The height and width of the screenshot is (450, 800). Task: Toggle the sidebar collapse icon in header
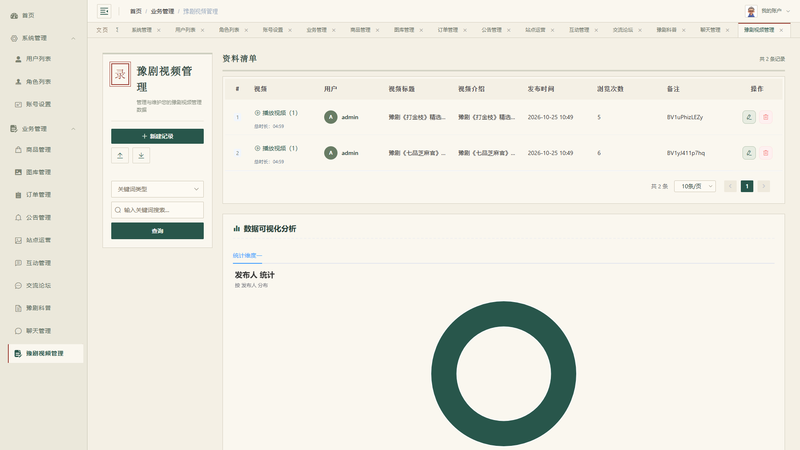coord(104,11)
